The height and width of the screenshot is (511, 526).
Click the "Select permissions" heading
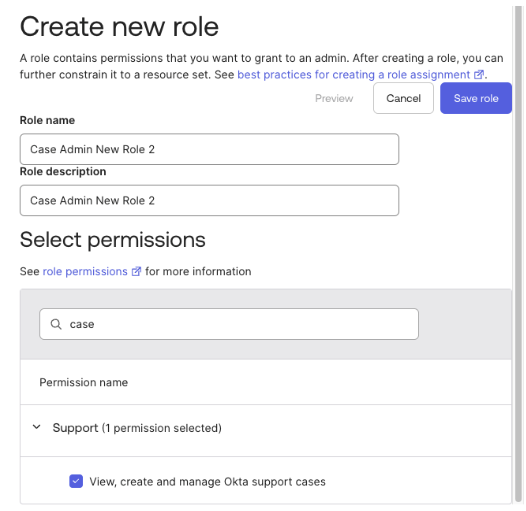click(113, 240)
